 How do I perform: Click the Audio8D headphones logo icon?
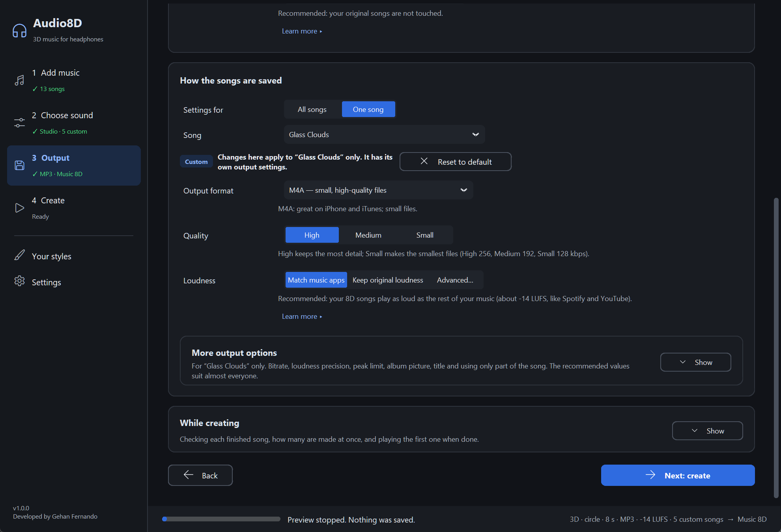[19, 30]
